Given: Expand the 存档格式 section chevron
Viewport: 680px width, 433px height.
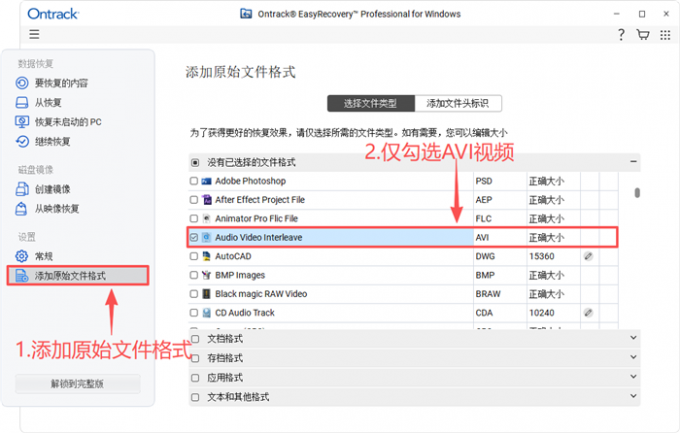Looking at the screenshot, I should coord(633,357).
